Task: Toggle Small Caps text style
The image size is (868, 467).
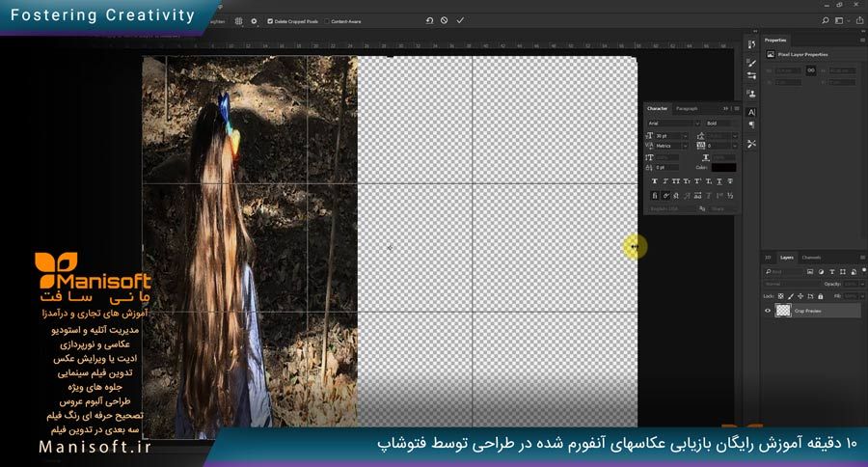Action: point(687,181)
